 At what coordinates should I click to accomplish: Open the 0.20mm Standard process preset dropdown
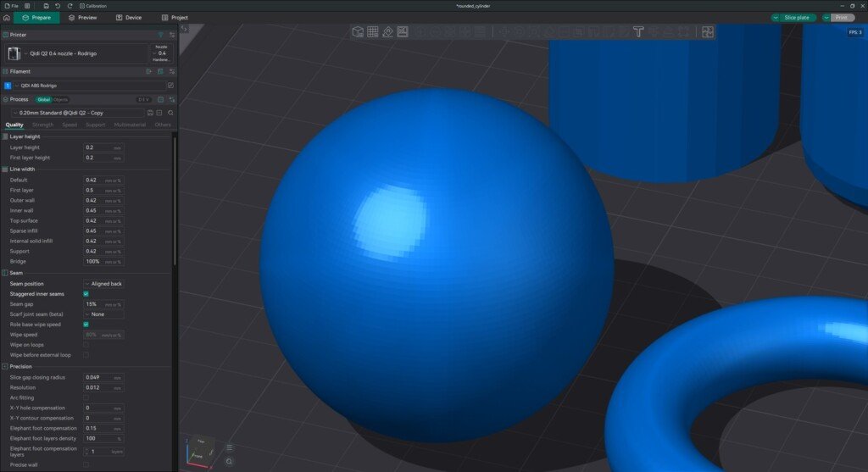coord(77,113)
